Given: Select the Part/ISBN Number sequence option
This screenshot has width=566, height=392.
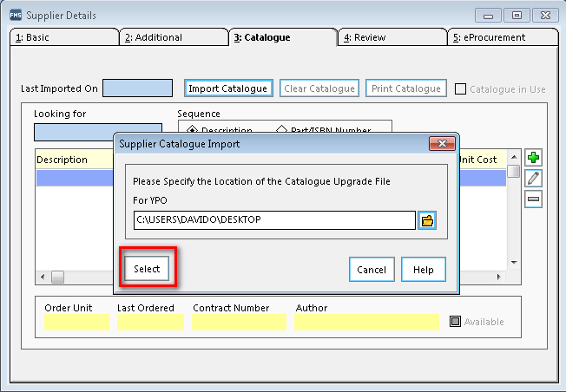Looking at the screenshot, I should point(281,129).
